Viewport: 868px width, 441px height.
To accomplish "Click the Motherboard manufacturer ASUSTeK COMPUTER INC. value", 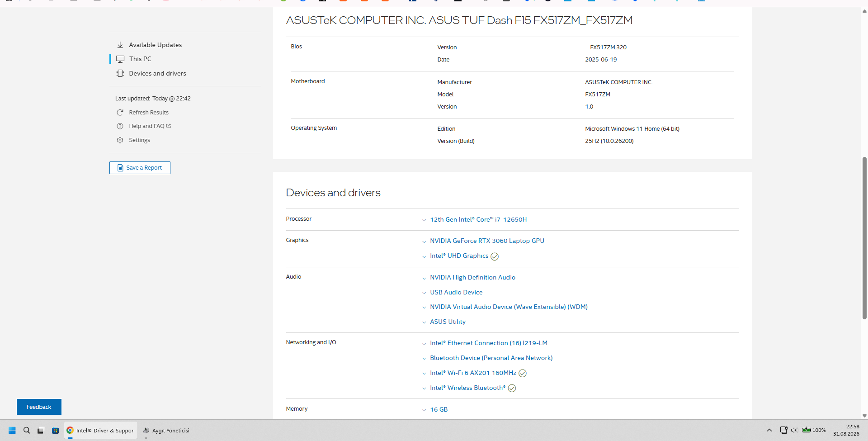I will (619, 82).
